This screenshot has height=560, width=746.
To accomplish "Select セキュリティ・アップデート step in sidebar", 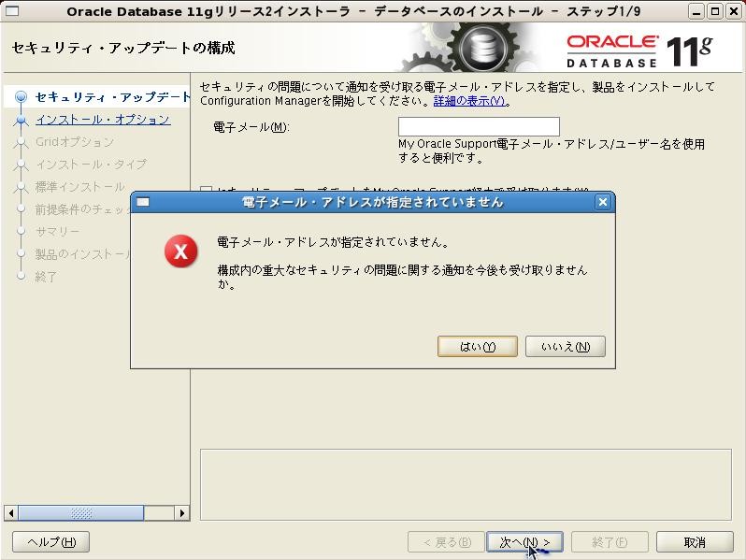I will 112,97.
